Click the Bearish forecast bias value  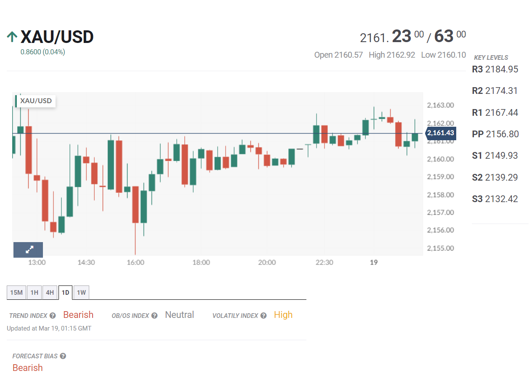(x=28, y=368)
